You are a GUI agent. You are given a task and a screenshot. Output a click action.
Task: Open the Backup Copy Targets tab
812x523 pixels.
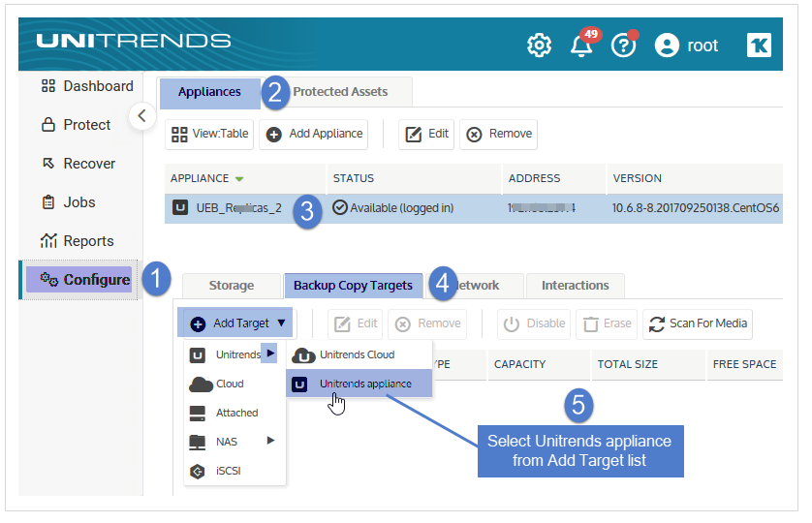coord(353,286)
